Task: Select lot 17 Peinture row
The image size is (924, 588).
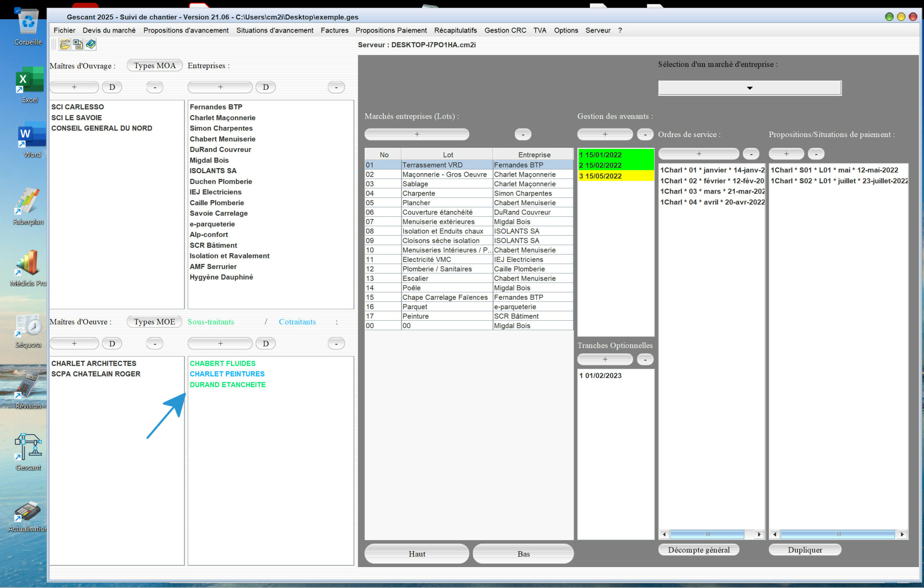Action: tap(468, 316)
